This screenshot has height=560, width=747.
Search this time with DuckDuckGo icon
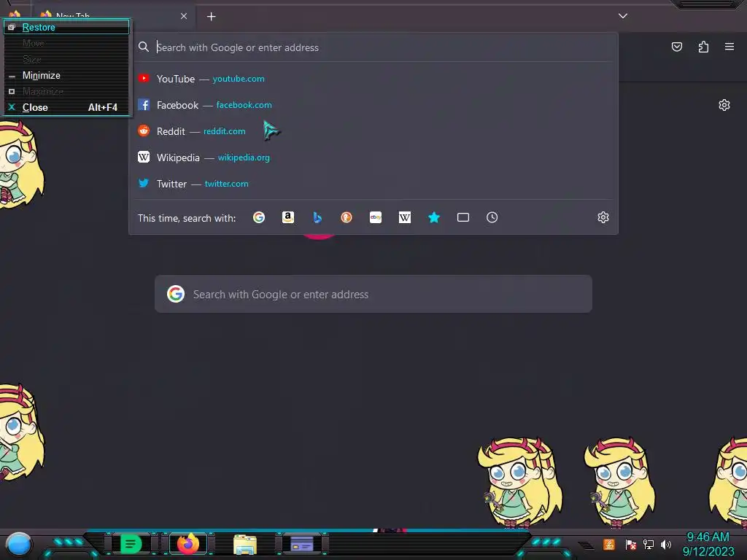(347, 217)
